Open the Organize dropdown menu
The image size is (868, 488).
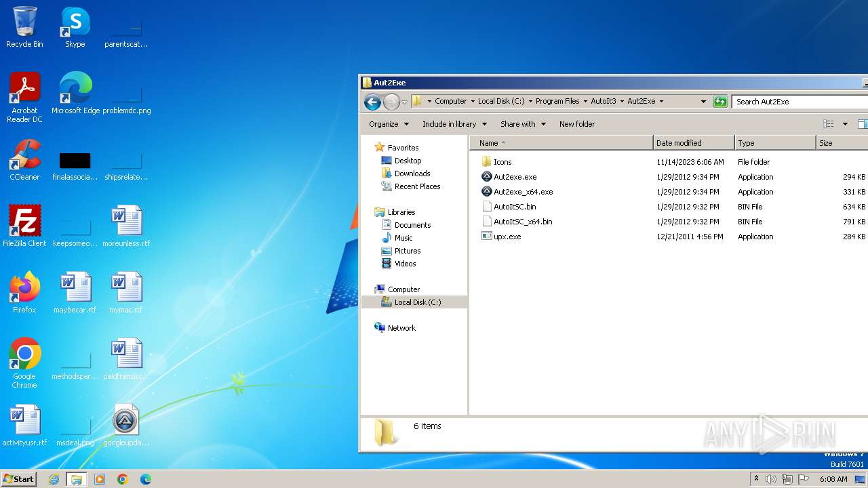389,124
